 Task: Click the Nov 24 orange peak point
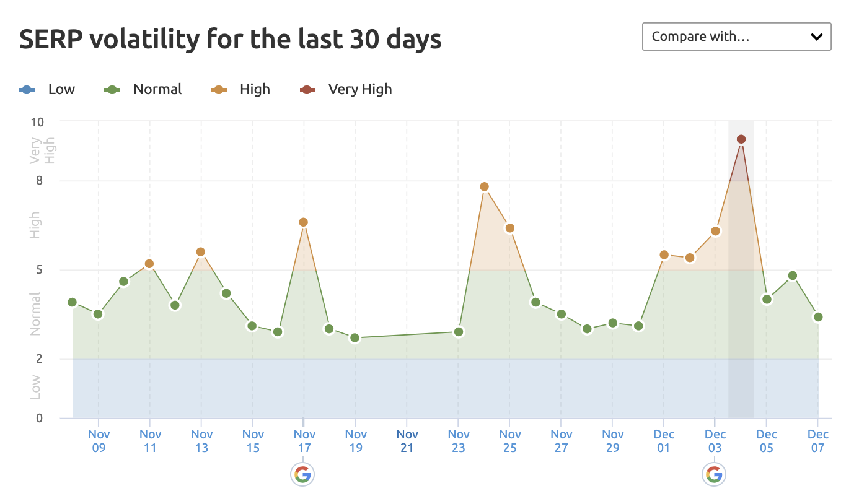pyautogui.click(x=484, y=186)
